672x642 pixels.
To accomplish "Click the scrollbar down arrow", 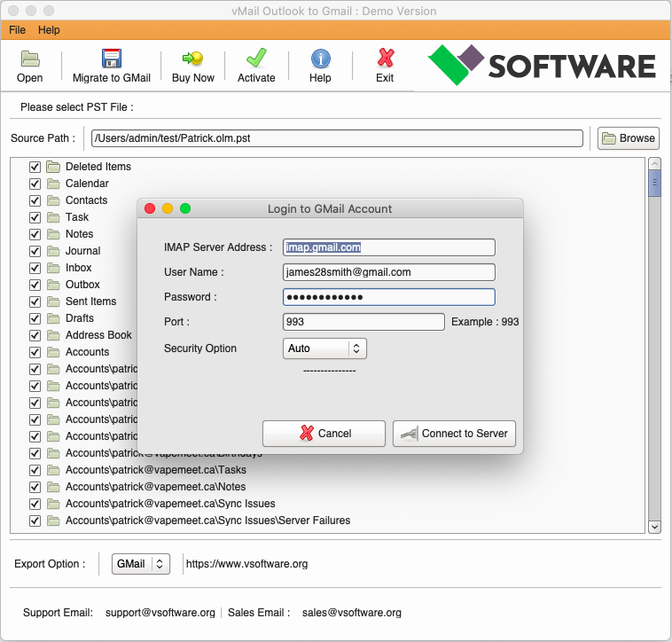I will (654, 527).
